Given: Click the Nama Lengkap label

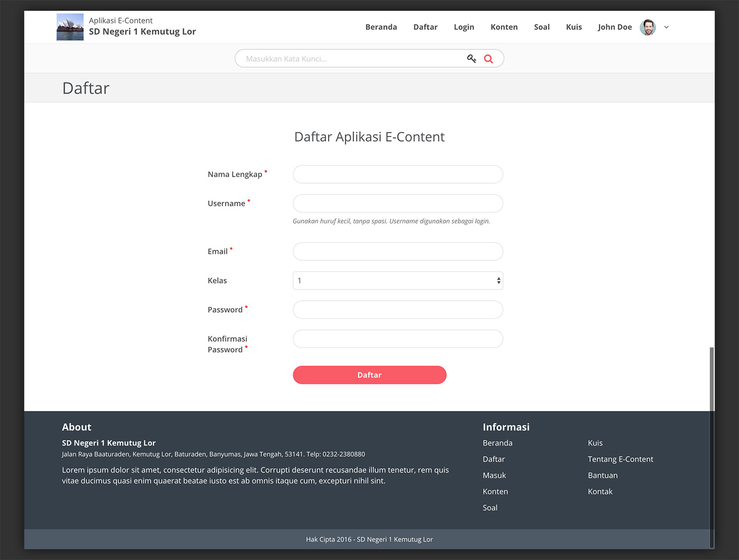Looking at the screenshot, I should [235, 175].
